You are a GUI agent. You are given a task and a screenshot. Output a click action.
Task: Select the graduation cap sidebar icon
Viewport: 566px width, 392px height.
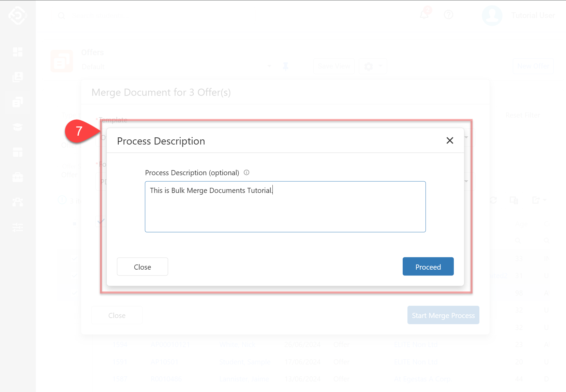(18, 127)
